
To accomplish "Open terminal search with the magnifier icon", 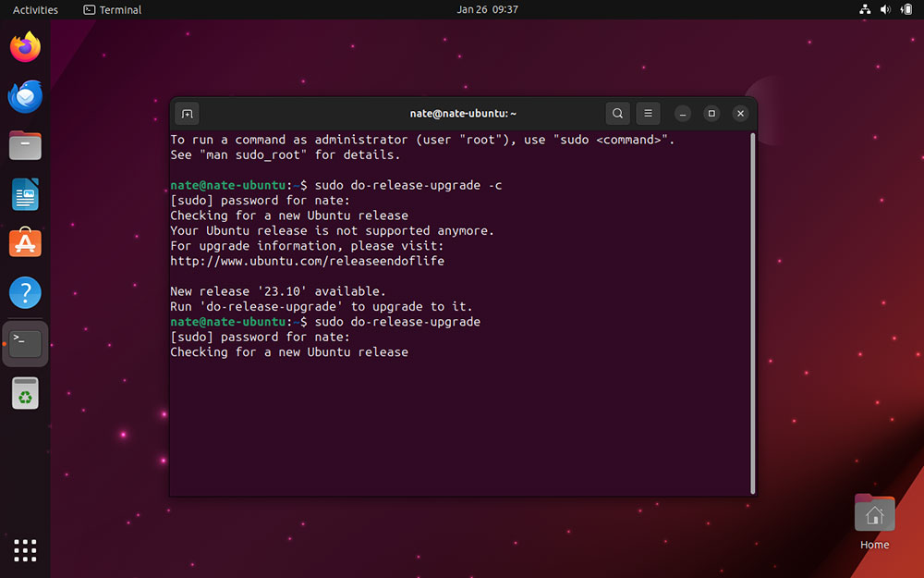I will [617, 113].
